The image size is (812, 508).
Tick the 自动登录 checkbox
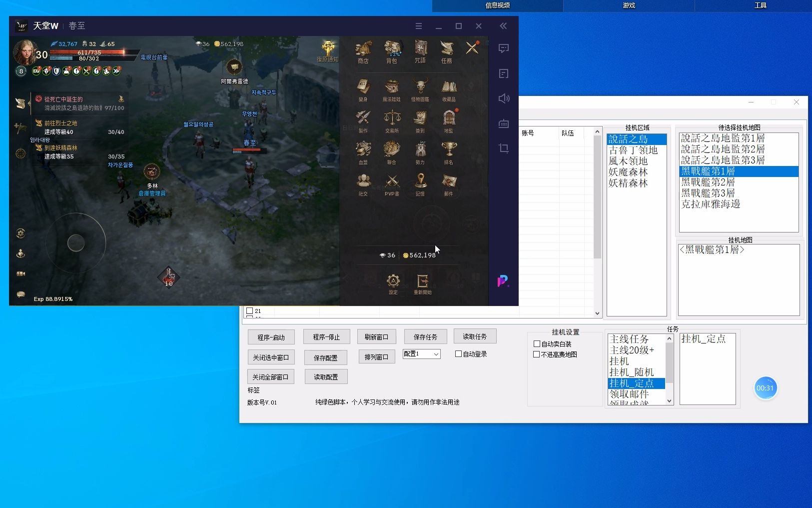(x=458, y=354)
